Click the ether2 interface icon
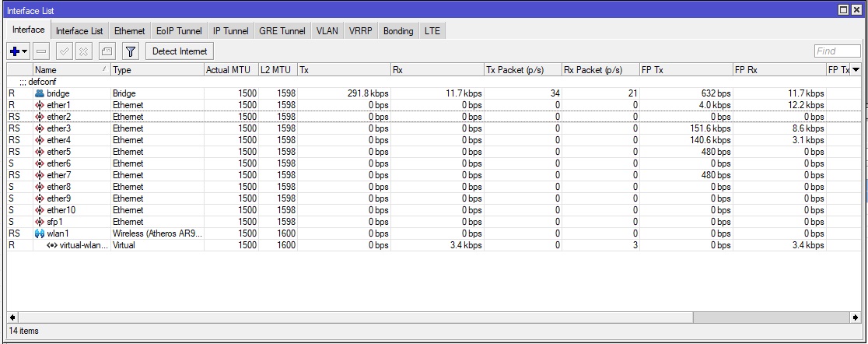This screenshot has height=344, width=868. click(x=40, y=117)
